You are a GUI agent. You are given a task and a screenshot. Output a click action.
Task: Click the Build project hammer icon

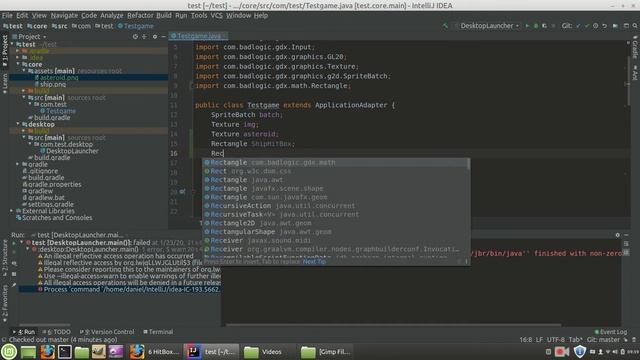(445, 26)
